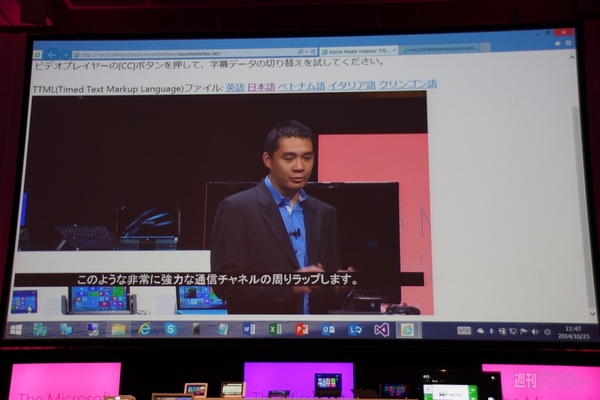Select the active Internet Explorer taskbar window

point(408,330)
